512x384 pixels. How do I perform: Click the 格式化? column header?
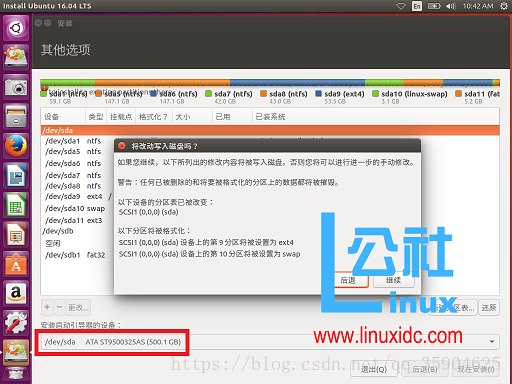pos(154,117)
